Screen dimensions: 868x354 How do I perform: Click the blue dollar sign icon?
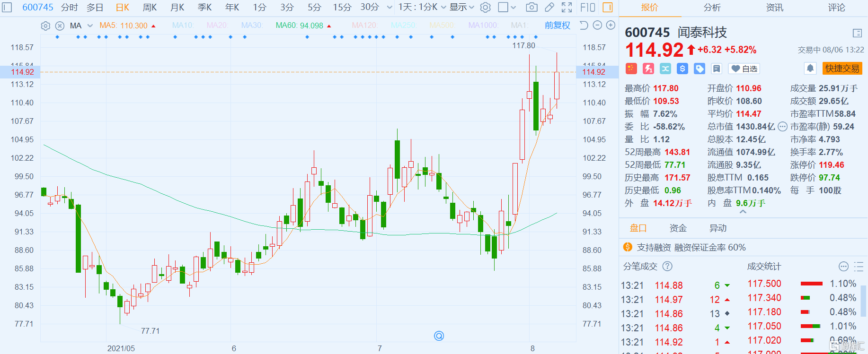682,69
